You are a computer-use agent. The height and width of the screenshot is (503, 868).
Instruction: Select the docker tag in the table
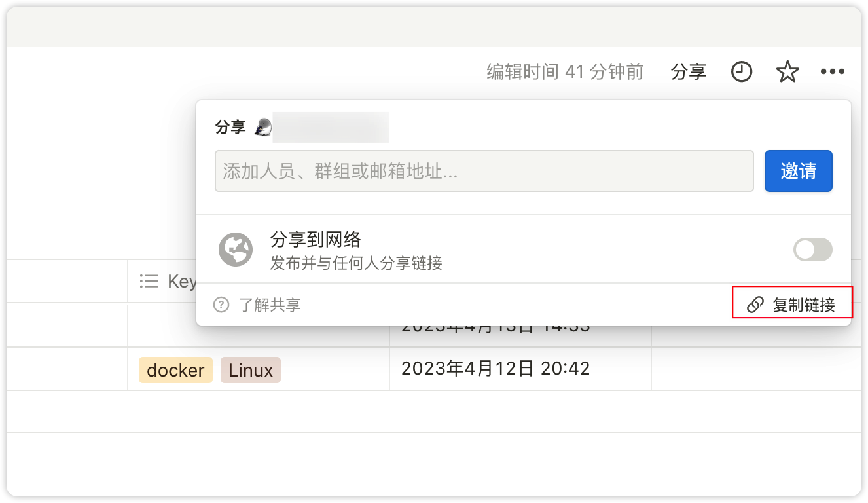175,370
